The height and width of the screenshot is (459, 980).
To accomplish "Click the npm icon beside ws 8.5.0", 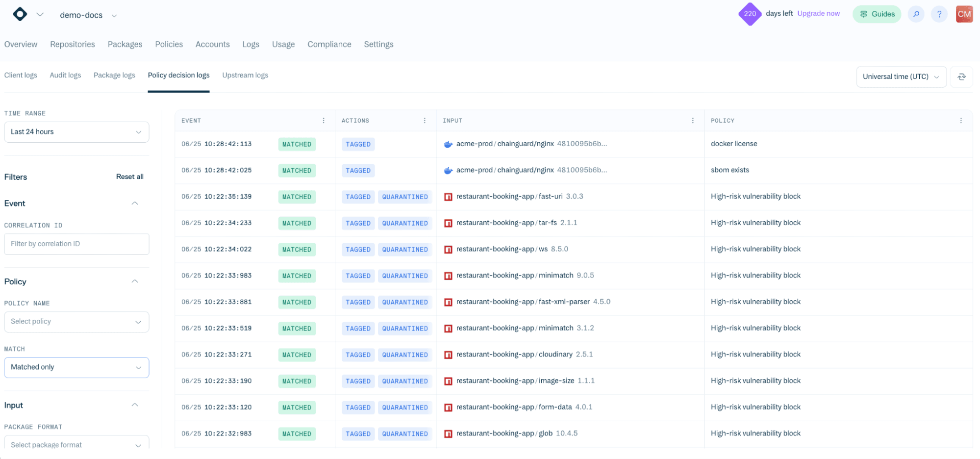I will coord(448,250).
